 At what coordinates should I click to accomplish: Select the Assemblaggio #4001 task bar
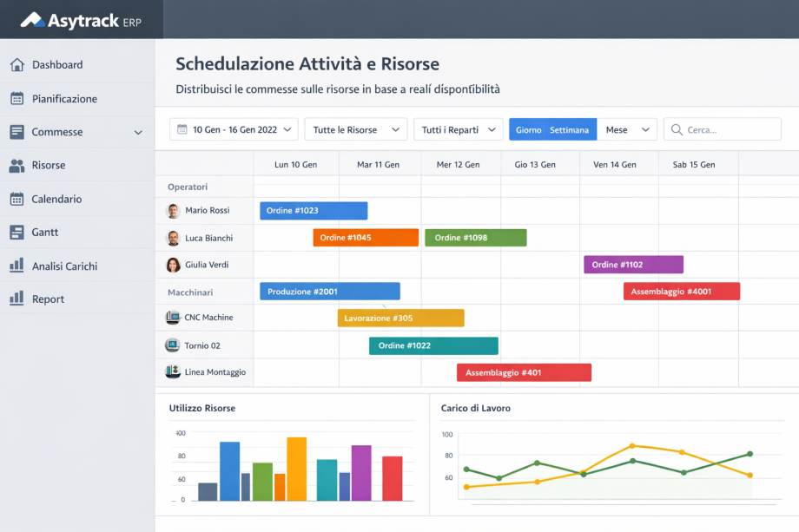pos(682,292)
